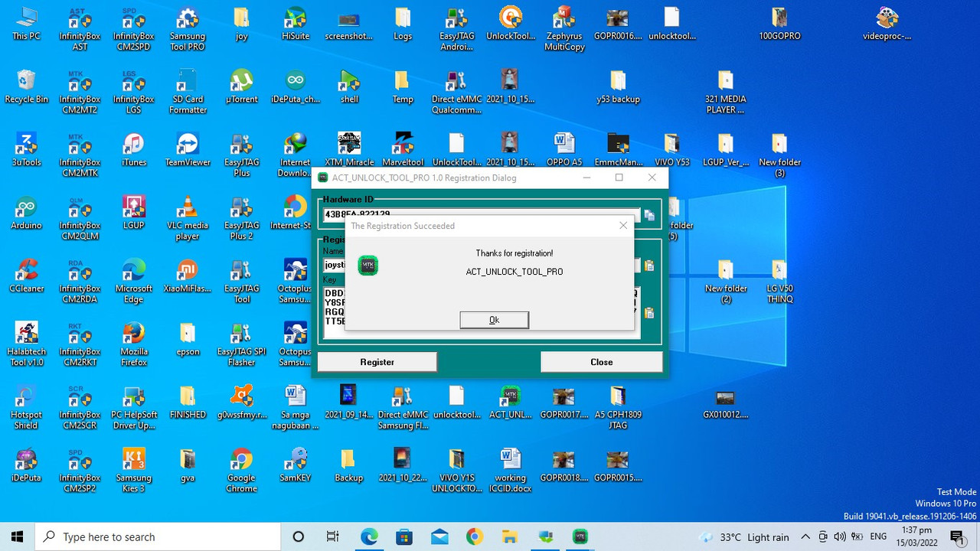Select the InfinityBox AST shortcut
The width and height of the screenshot is (980, 551).
pos(80,29)
